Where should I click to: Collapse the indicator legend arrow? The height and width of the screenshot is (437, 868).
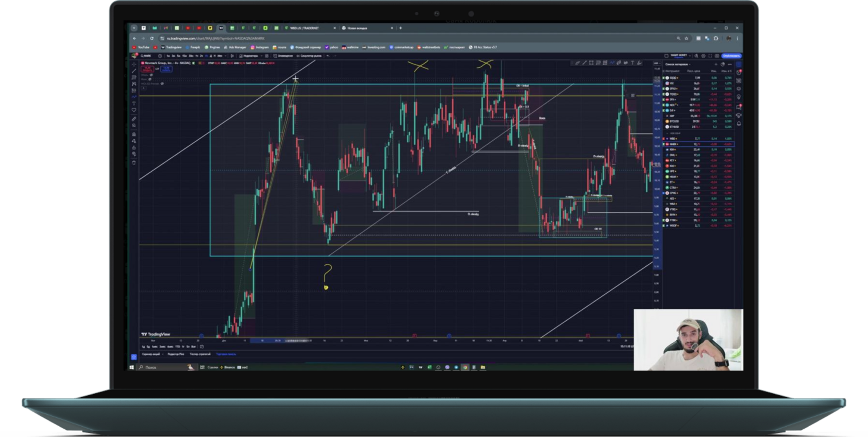(x=144, y=88)
